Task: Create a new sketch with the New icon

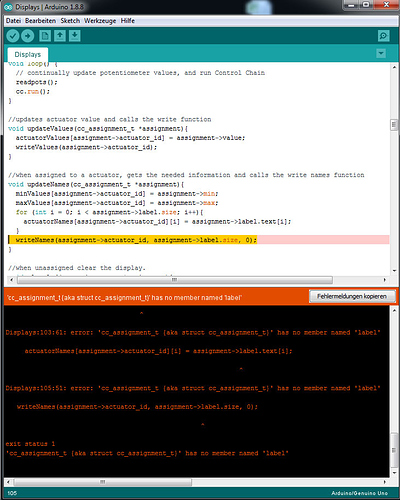Action: 45,36
